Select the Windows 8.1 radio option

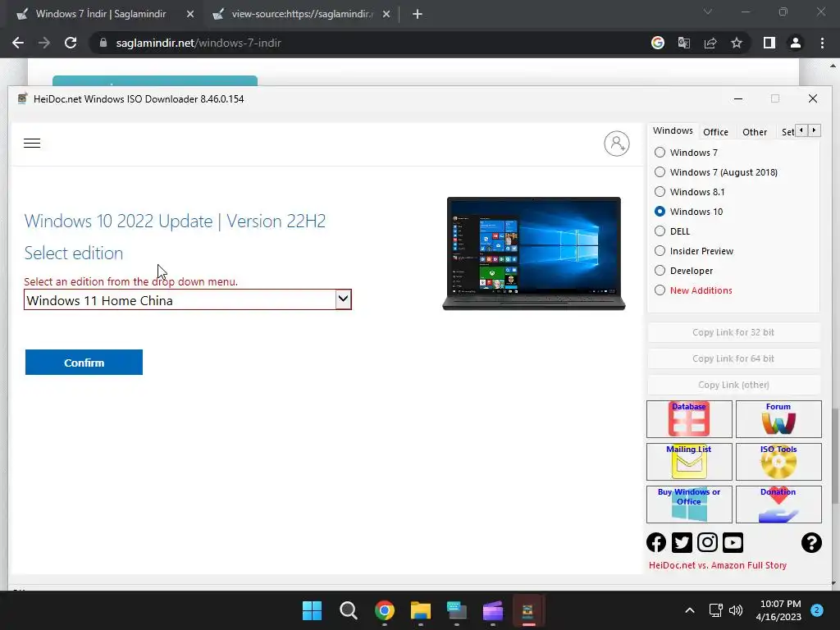pos(660,192)
